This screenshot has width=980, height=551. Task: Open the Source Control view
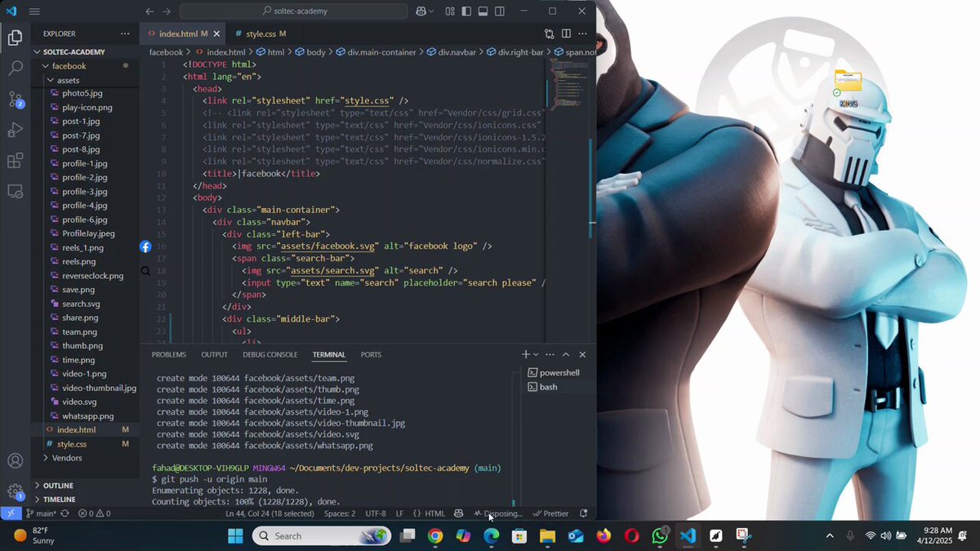(15, 100)
